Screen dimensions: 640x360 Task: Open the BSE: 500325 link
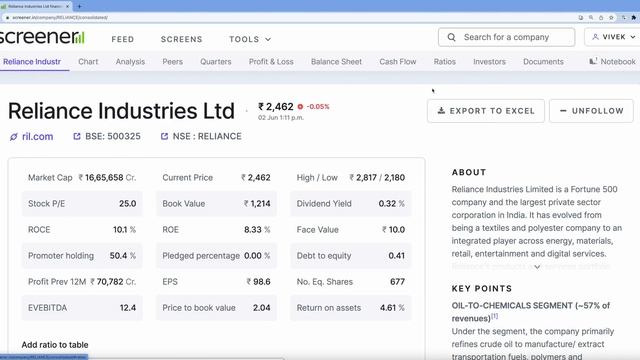113,136
